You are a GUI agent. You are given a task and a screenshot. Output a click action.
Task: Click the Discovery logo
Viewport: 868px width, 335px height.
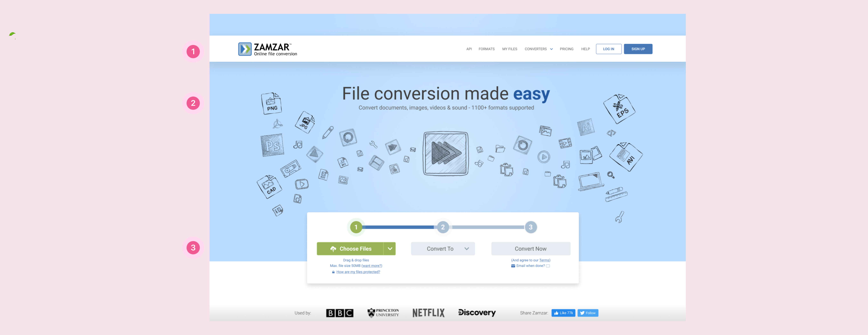[477, 312]
